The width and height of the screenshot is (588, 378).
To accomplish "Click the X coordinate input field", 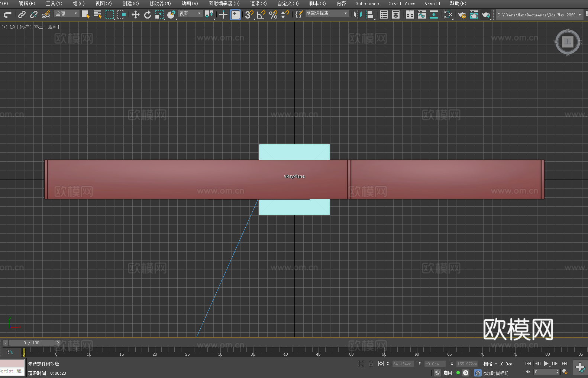I will [x=403, y=364].
